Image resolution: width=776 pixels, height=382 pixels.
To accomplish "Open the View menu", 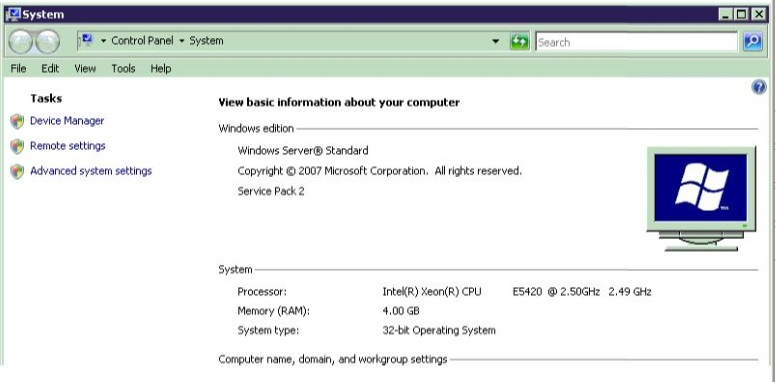I will click(x=85, y=69).
